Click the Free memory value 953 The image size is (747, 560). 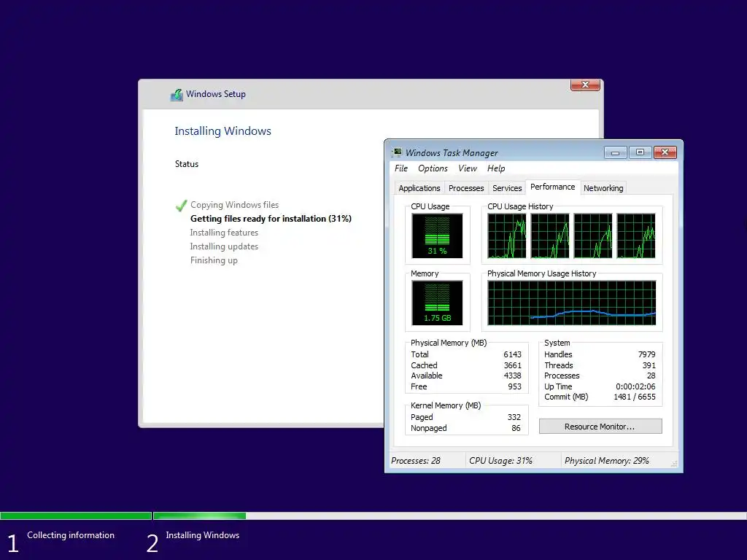tap(514, 386)
